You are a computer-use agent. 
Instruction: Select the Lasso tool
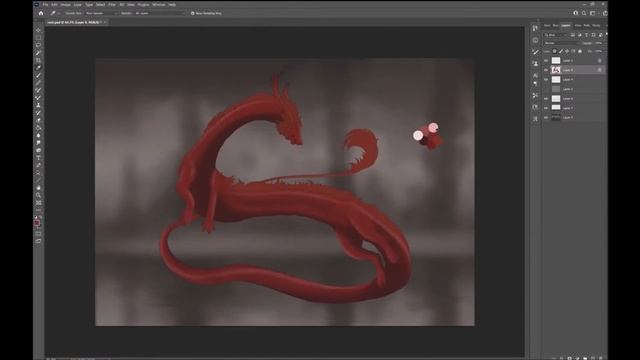(x=39, y=45)
